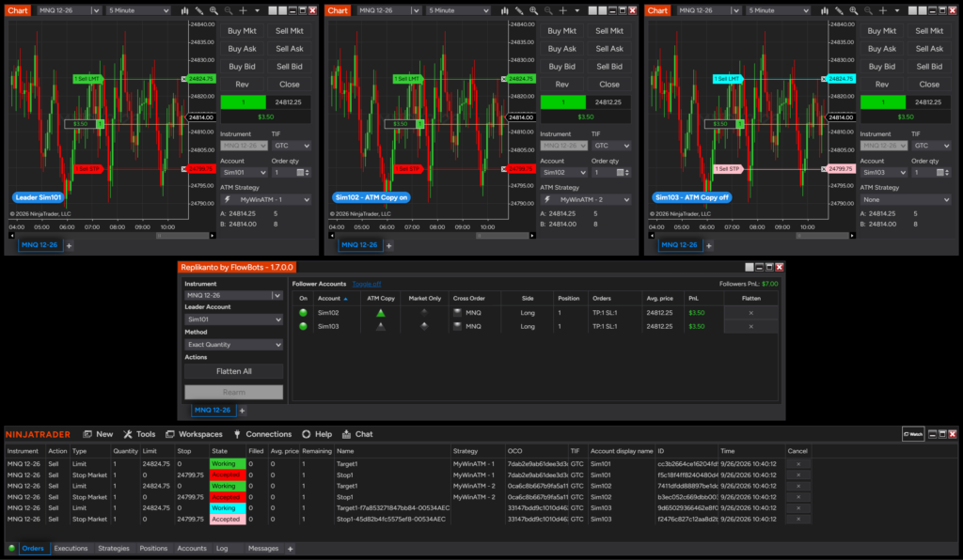
Task: Toggle Cross Order checkbox for Sim102
Action: [458, 313]
